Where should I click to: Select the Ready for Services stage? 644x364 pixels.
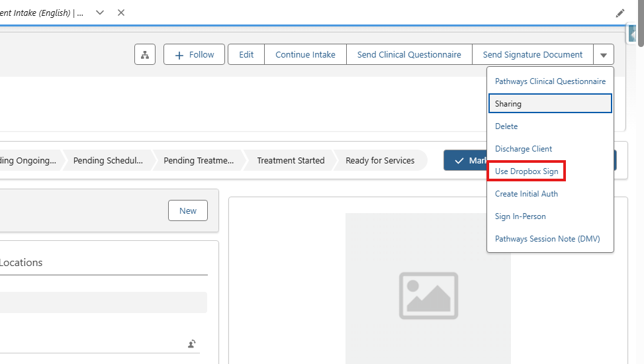click(380, 161)
